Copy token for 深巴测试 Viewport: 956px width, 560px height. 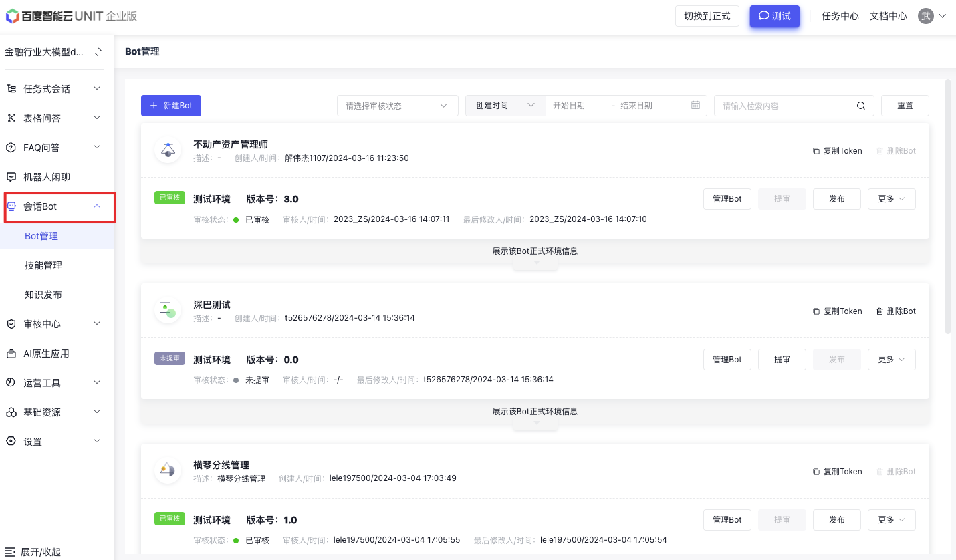838,311
